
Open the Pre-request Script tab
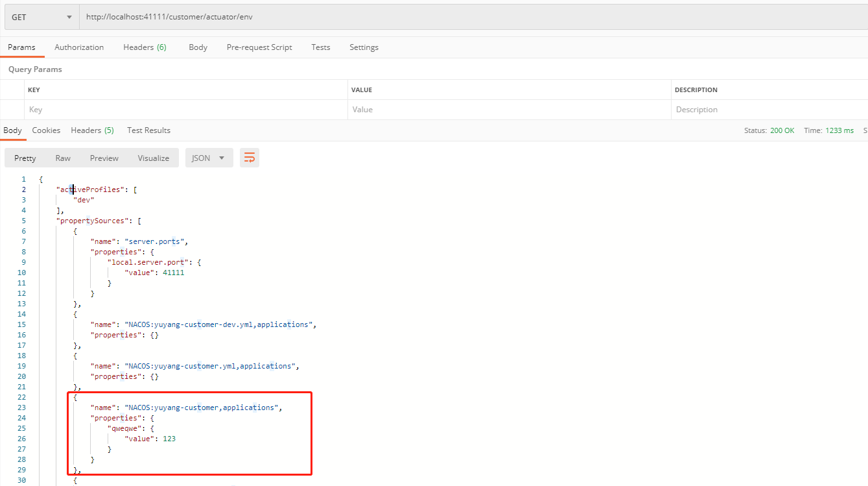click(x=259, y=47)
